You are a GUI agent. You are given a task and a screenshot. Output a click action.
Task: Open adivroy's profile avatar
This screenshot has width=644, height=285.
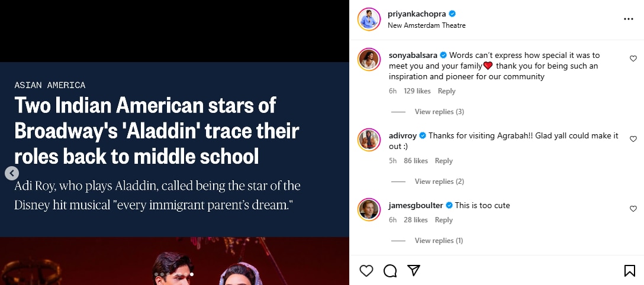pos(369,140)
